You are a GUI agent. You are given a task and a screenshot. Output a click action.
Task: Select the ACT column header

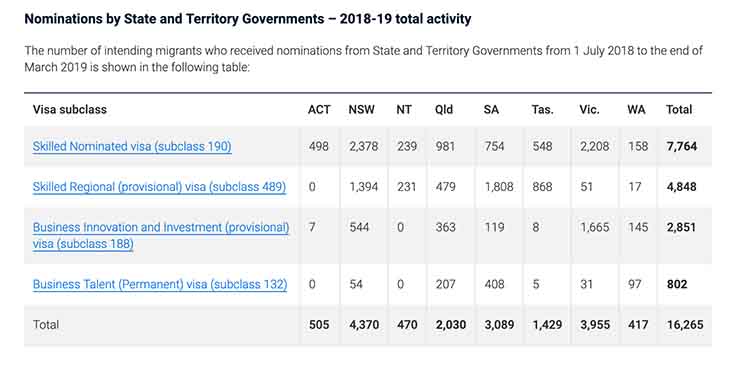(319, 110)
